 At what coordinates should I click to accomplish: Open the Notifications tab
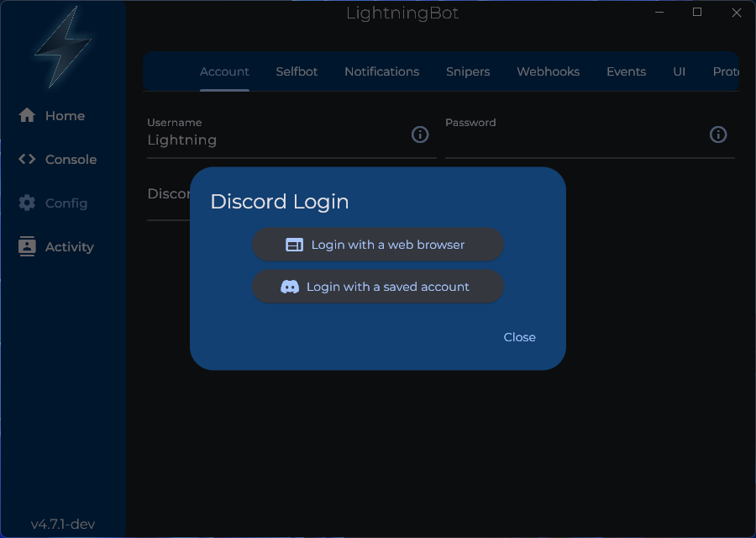pyautogui.click(x=382, y=71)
